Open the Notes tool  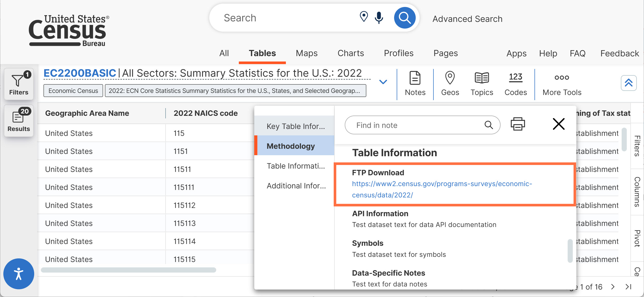415,84
